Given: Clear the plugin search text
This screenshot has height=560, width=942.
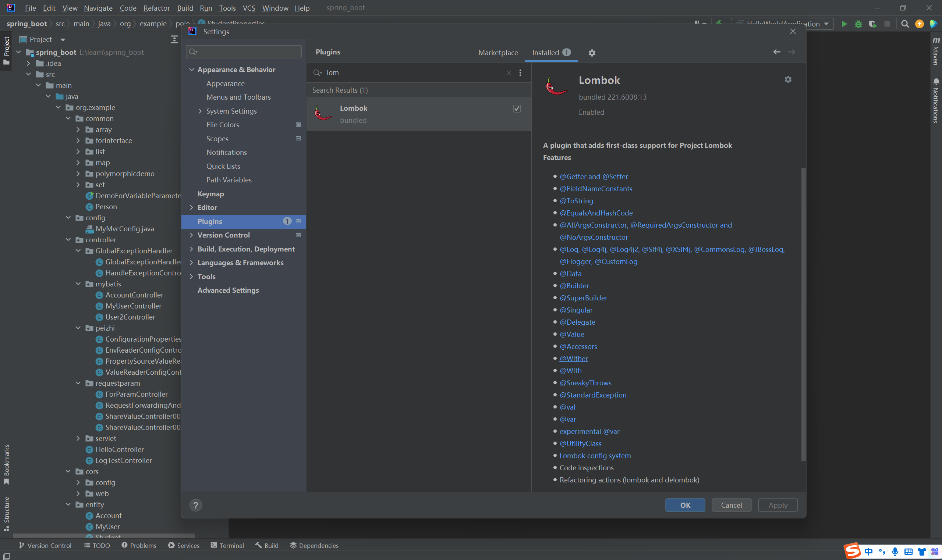Looking at the screenshot, I should [x=509, y=73].
